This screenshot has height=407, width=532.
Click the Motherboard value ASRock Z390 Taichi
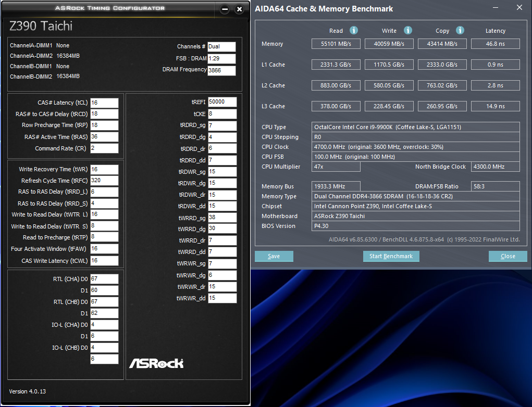416,216
